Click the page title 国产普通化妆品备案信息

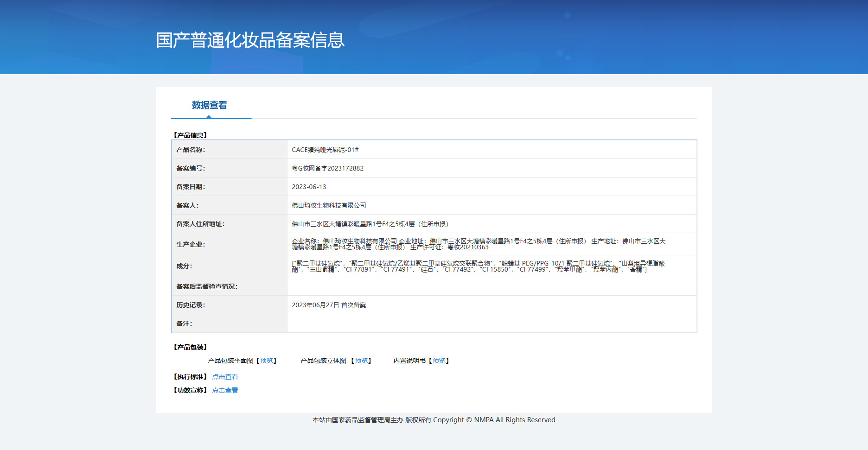tap(250, 40)
